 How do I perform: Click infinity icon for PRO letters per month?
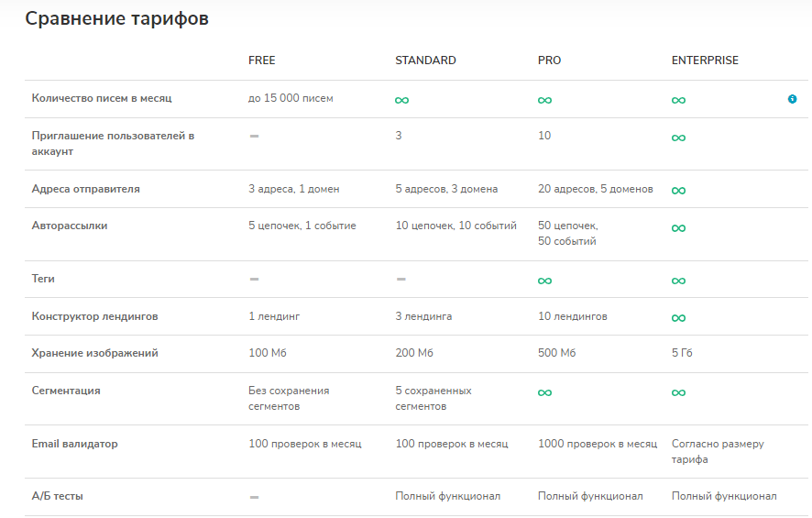click(x=544, y=100)
